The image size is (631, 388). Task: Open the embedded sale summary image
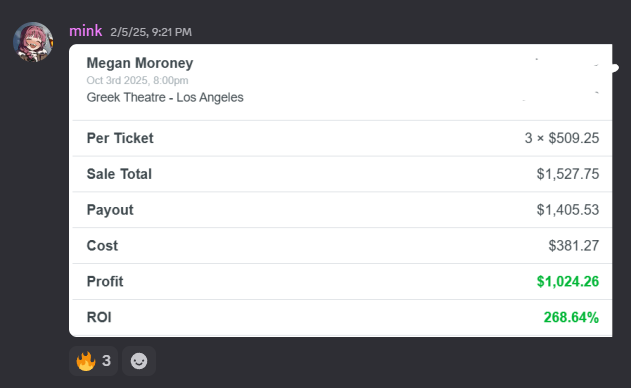pyautogui.click(x=340, y=190)
